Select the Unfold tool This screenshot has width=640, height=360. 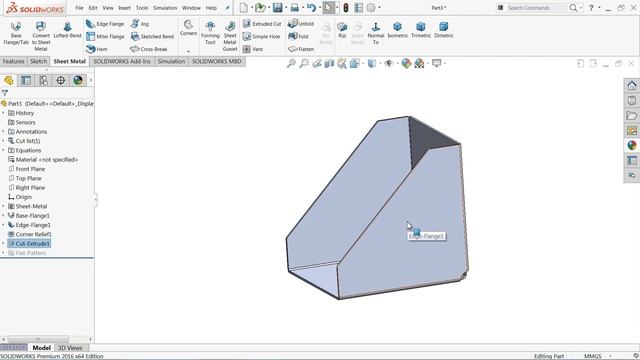coord(301,24)
